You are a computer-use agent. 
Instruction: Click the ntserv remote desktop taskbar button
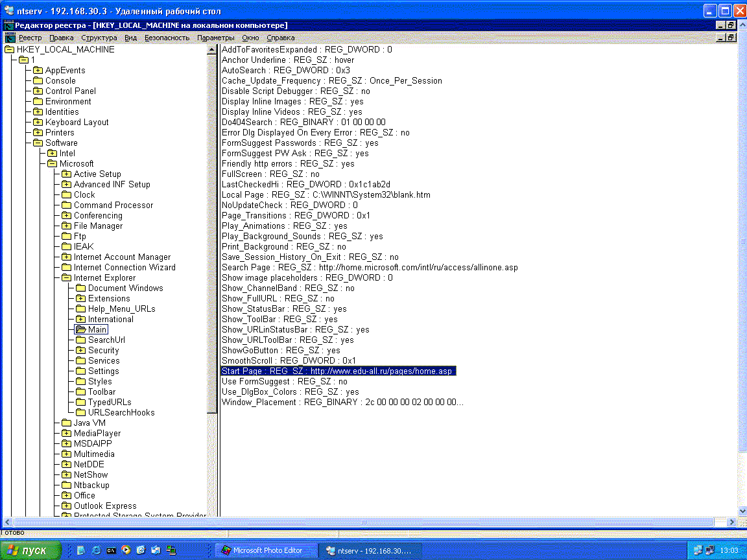pyautogui.click(x=370, y=551)
